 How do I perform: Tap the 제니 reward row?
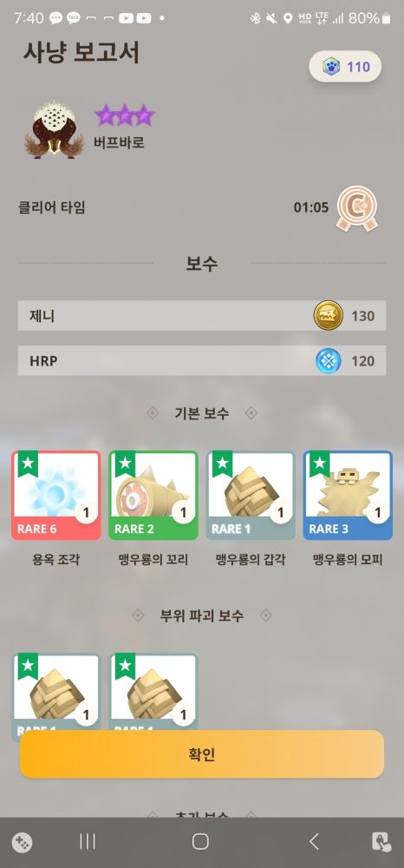[x=202, y=316]
